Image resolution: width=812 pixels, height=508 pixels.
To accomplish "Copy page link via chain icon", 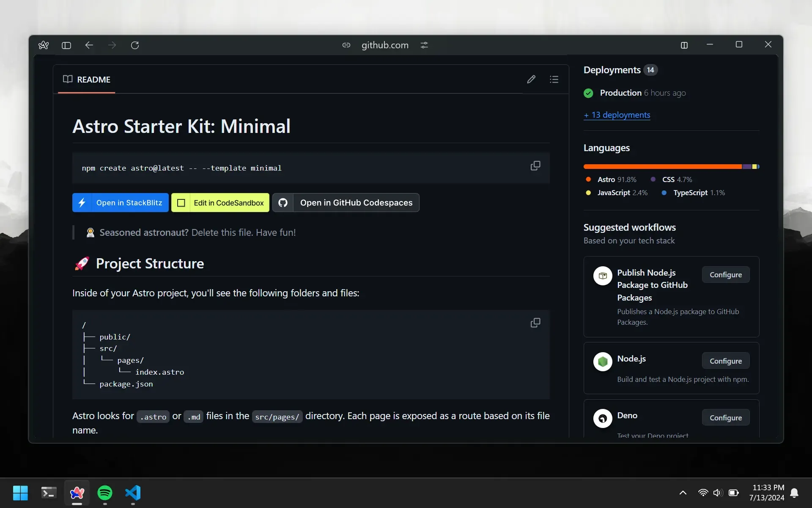I will (346, 45).
